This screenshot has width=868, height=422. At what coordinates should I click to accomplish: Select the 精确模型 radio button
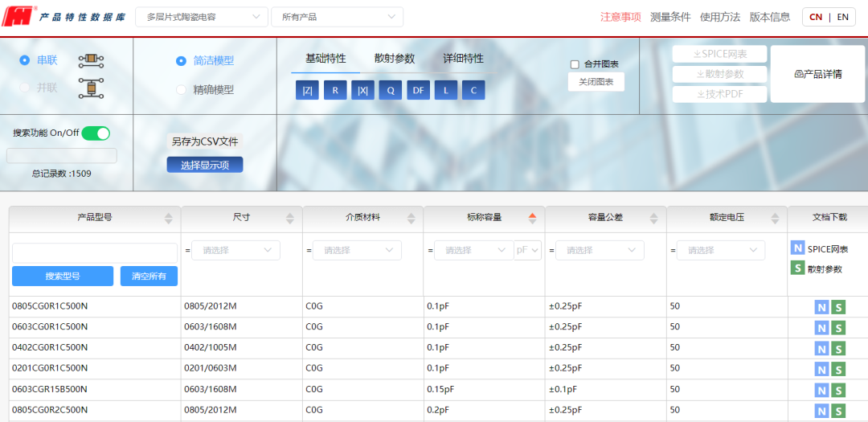181,90
